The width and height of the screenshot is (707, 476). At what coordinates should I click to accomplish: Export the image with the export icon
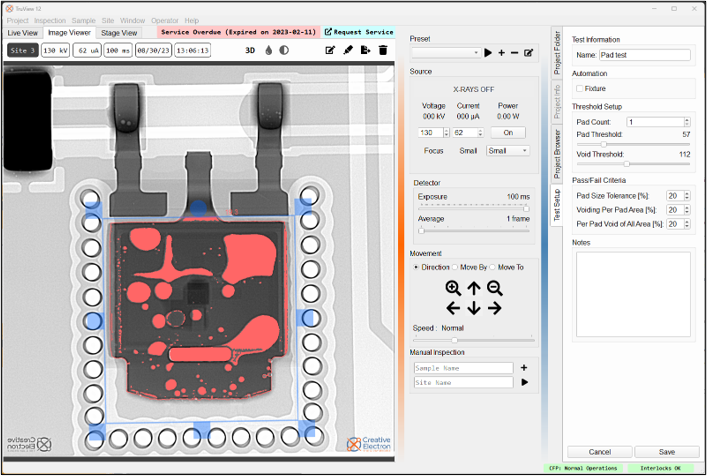(x=366, y=50)
